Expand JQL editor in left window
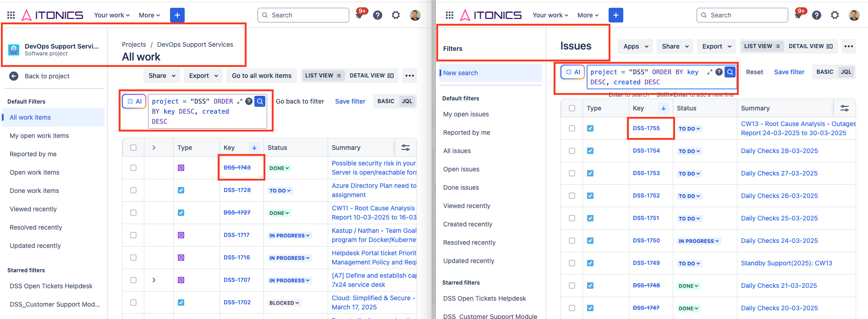This screenshot has width=868, height=319. [240, 101]
